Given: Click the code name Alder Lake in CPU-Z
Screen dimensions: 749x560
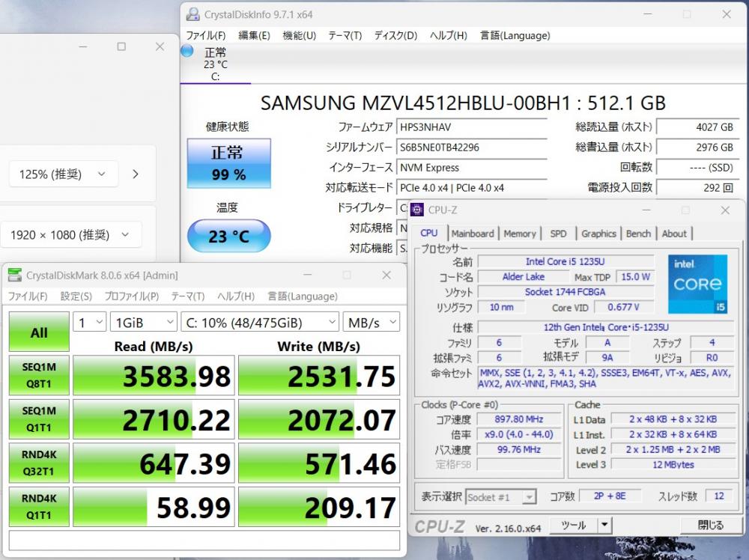Looking at the screenshot, I should tap(524, 277).
